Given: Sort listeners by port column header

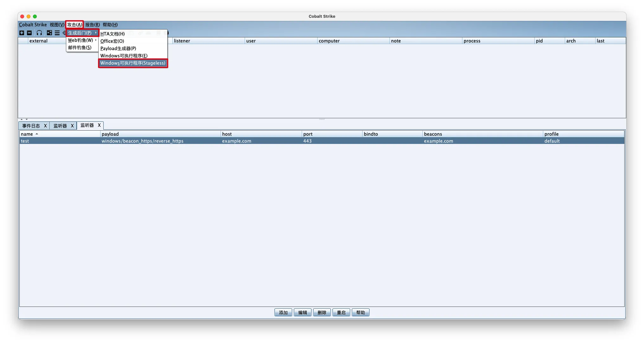Looking at the screenshot, I should click(x=332, y=134).
